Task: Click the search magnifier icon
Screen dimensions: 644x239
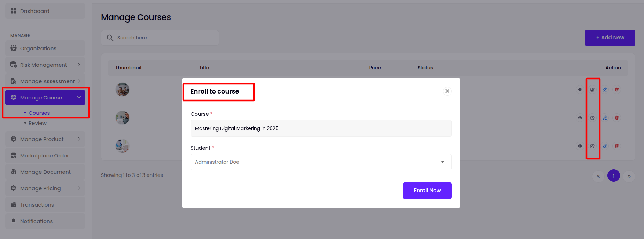Action: (x=110, y=38)
